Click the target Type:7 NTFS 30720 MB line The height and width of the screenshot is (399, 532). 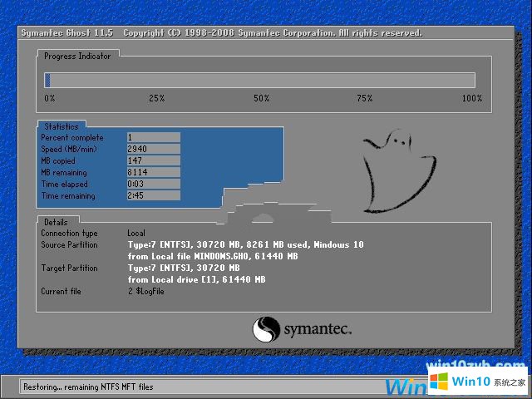(x=184, y=268)
